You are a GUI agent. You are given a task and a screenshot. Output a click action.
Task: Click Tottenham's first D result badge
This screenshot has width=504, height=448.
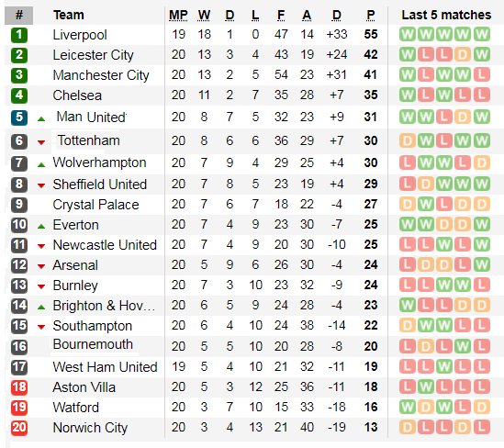click(408, 140)
